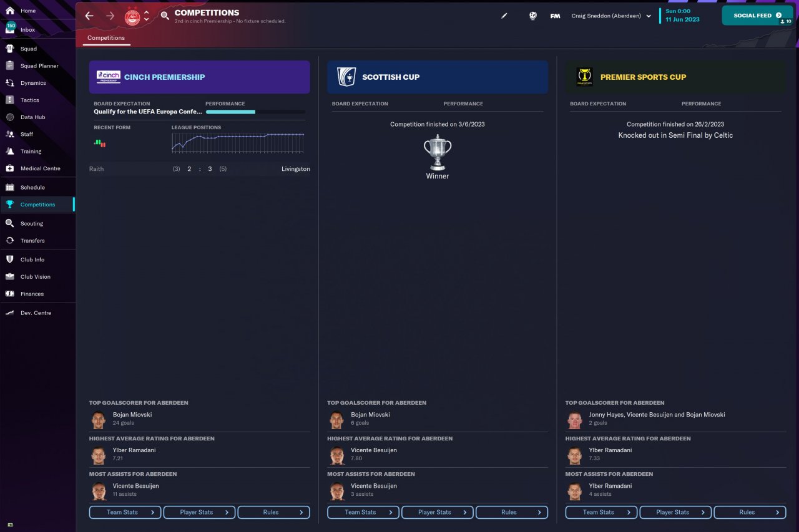Click 'Competition finished on 3/6/2023' text
The image size is (799, 532).
pos(438,124)
